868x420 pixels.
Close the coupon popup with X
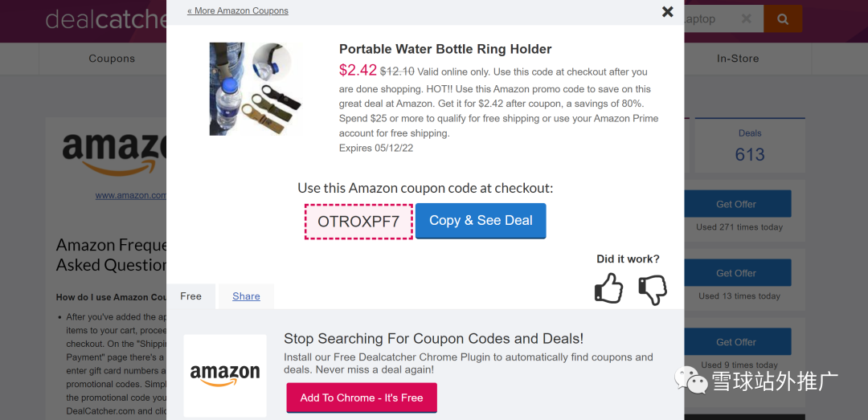pos(668,12)
